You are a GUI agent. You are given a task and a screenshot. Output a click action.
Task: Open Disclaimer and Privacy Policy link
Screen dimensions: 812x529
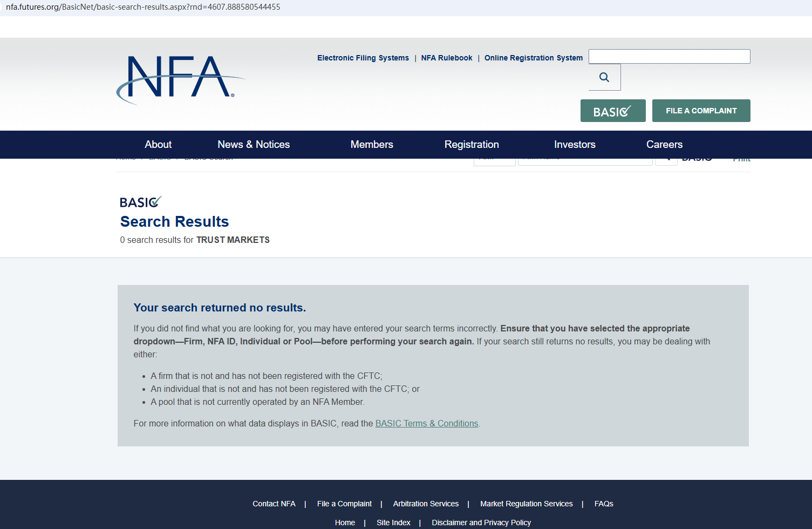(x=481, y=523)
